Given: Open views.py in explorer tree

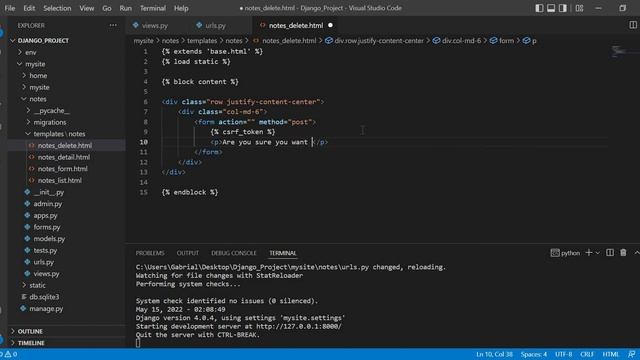Looking at the screenshot, I should point(67,273).
